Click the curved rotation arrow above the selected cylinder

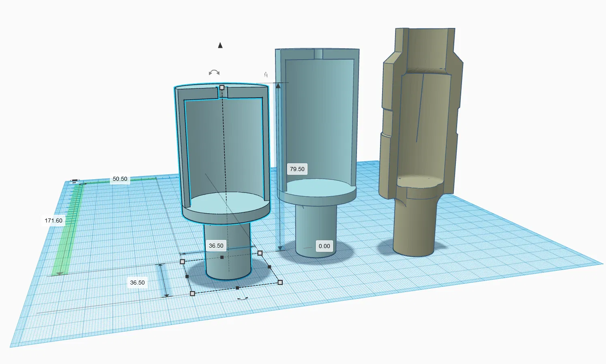(x=214, y=73)
